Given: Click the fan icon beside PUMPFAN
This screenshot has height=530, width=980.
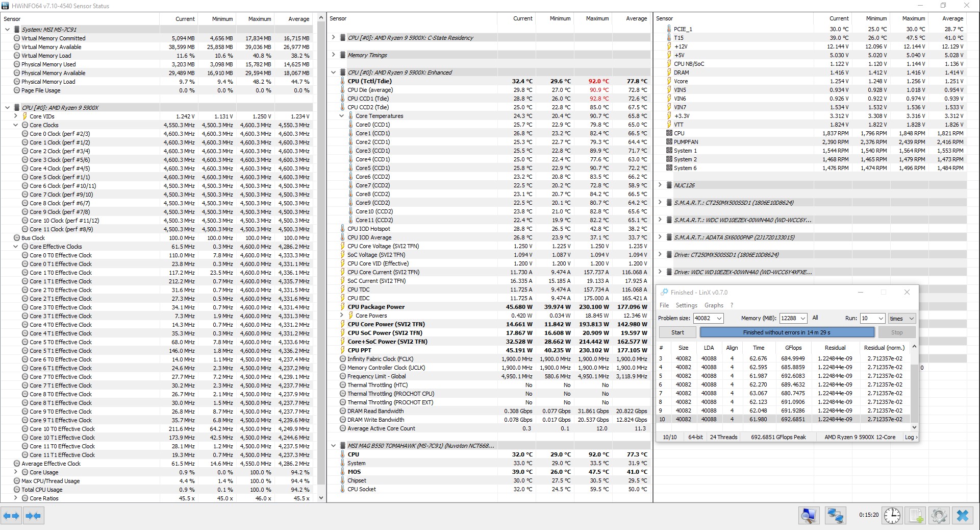Looking at the screenshot, I should click(x=669, y=142).
